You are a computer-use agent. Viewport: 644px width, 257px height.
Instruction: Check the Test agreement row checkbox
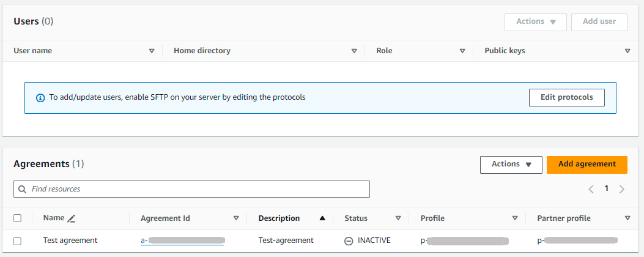coord(18,241)
